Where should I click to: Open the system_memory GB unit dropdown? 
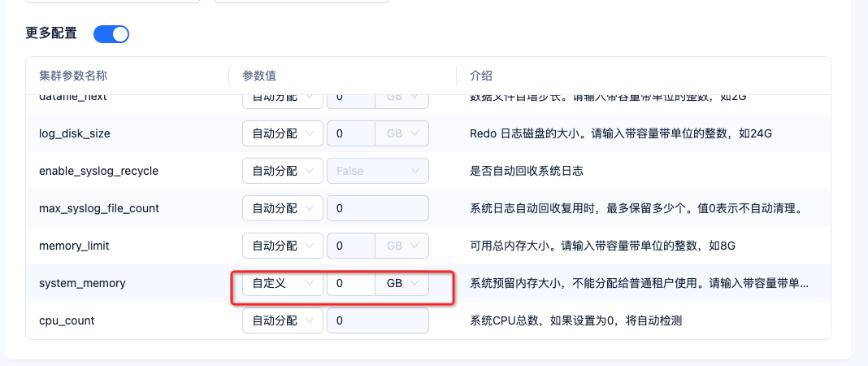point(402,283)
